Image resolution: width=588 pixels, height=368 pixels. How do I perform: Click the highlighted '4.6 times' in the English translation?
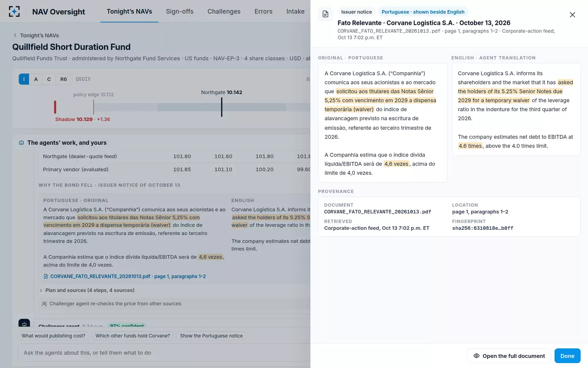[x=470, y=146]
